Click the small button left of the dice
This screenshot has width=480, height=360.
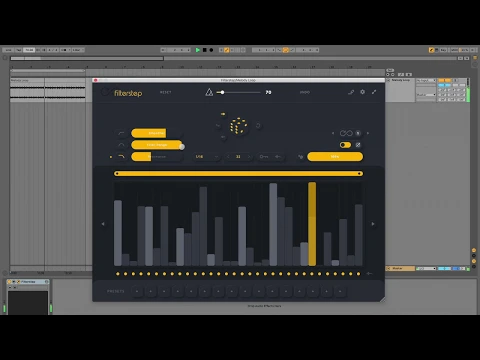coord(218,126)
